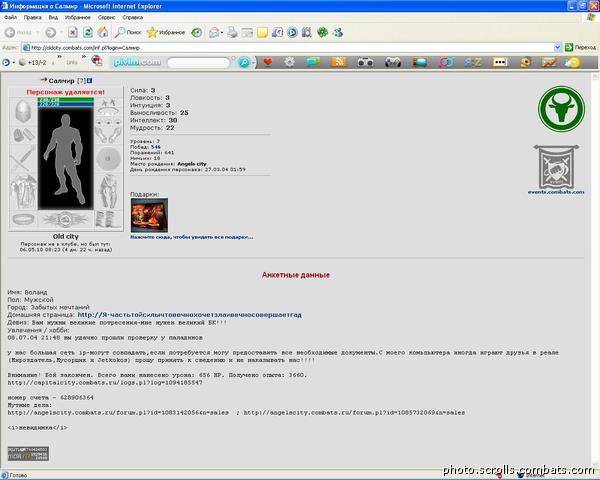The image size is (600, 480).
Task: Click the gift picture under Подарки
Action: click(149, 216)
